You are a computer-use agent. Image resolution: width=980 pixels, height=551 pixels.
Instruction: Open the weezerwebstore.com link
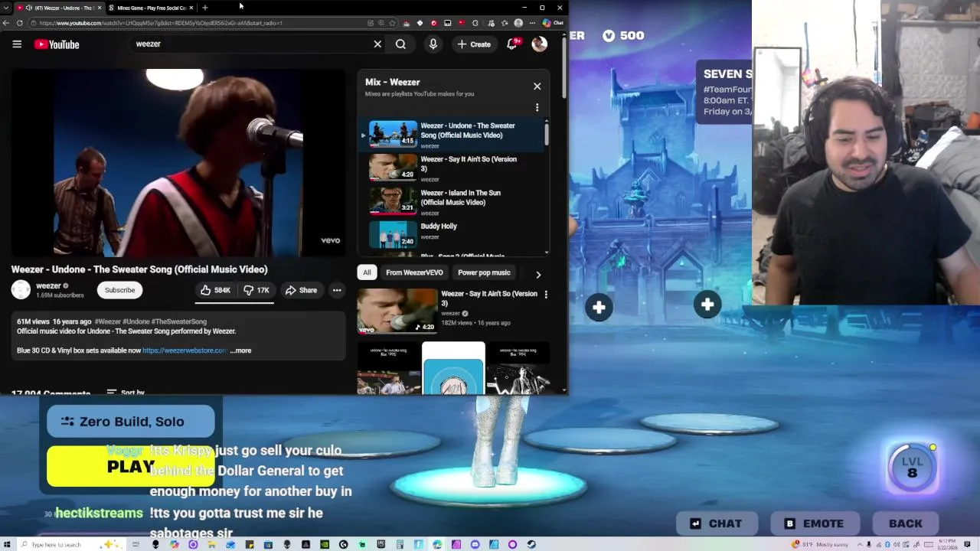pos(185,350)
